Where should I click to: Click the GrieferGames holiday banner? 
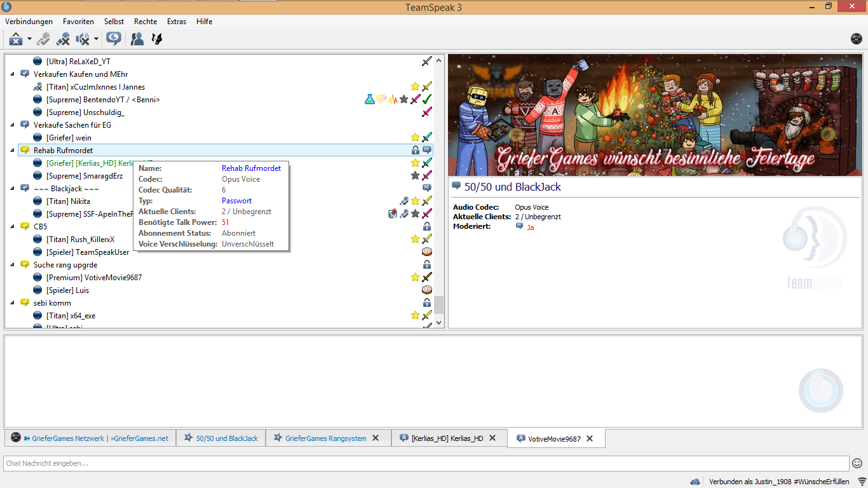pyautogui.click(x=656, y=115)
